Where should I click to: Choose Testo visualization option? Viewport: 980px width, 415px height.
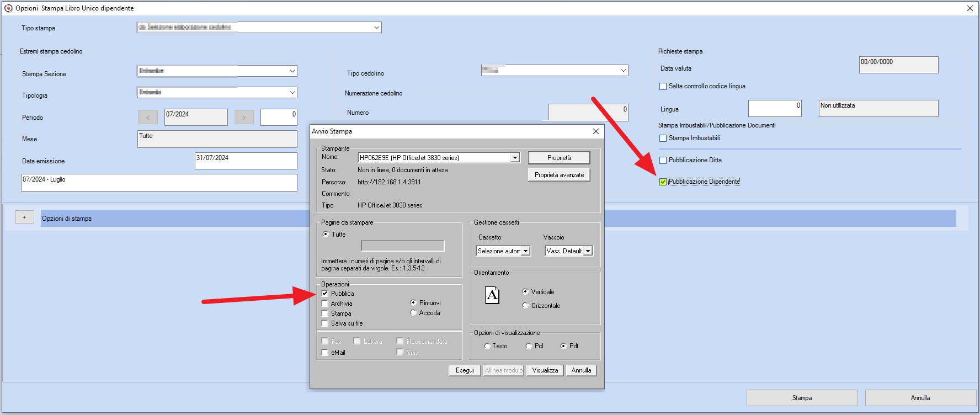pos(487,346)
